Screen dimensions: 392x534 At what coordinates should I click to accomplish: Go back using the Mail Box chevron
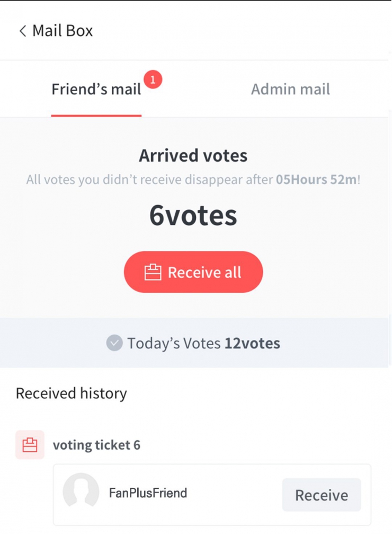pyautogui.click(x=22, y=31)
